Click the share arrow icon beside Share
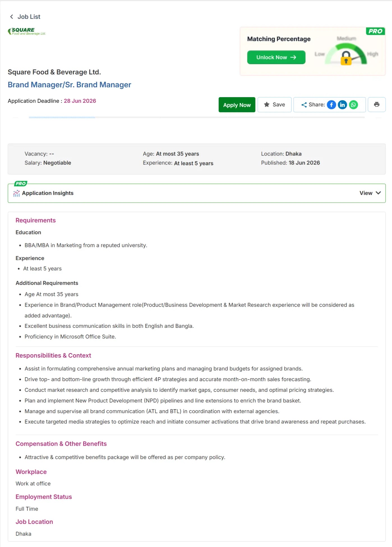 coord(304,105)
